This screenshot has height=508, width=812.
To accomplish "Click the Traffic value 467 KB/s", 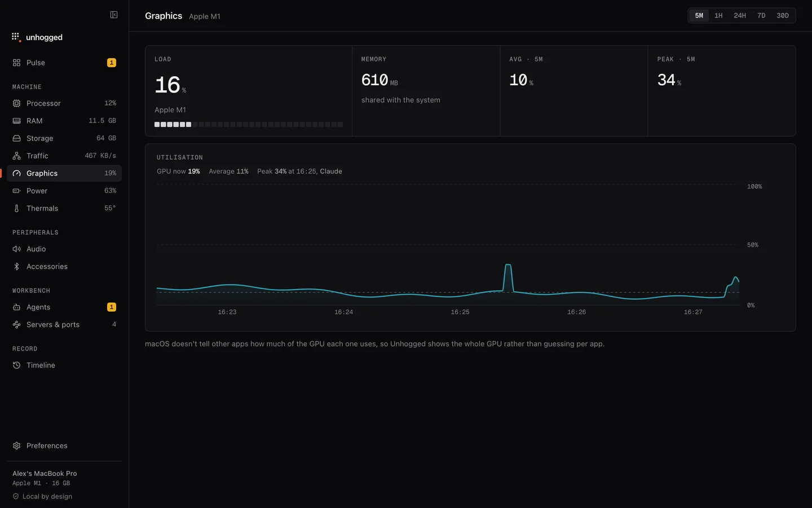I will tap(100, 156).
